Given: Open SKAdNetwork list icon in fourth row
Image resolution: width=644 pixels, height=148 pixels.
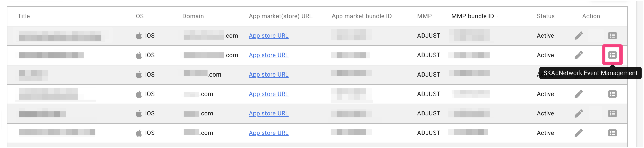Looking at the screenshot, I should [x=612, y=94].
